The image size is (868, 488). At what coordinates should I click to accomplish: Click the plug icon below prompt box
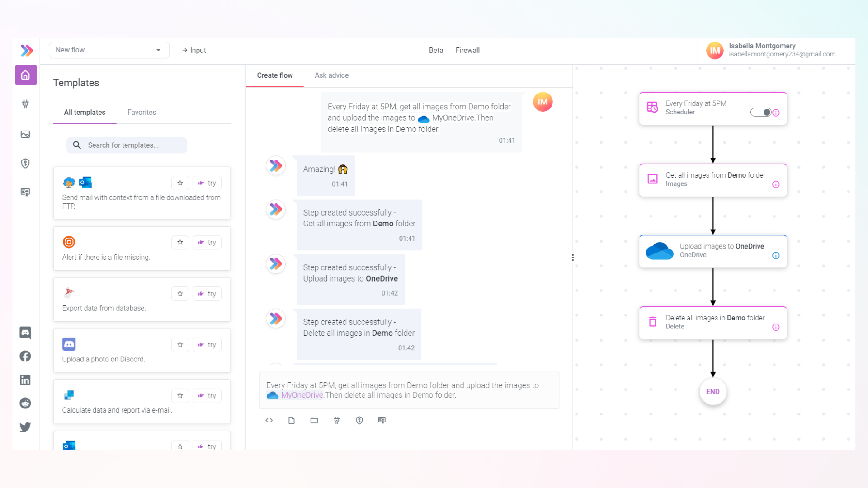[337, 420]
